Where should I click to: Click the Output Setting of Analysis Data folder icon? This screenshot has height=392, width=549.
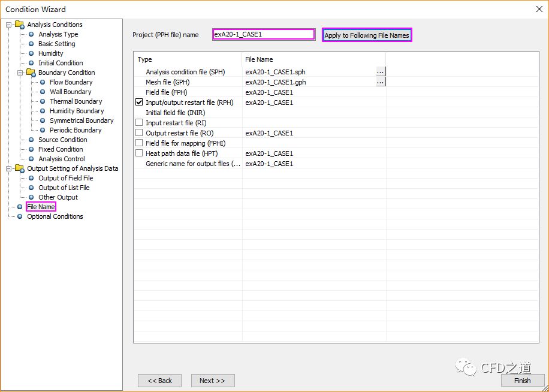point(20,168)
